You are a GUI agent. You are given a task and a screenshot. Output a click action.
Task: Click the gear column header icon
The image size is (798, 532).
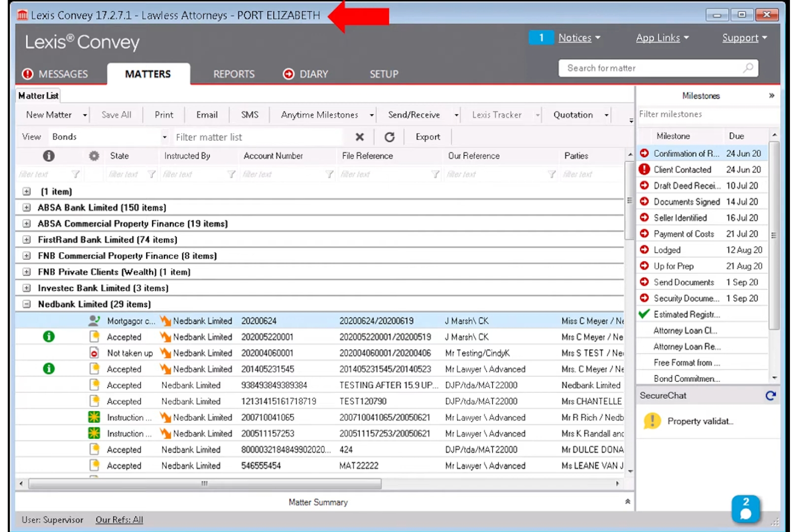tap(94, 156)
